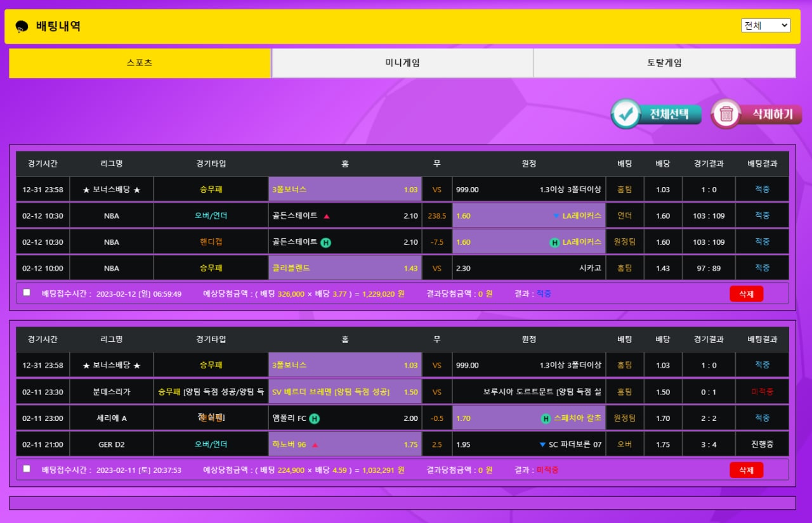The height and width of the screenshot is (523, 812).
Task: Click the checkmark icon on 전체선택
Action: click(626, 114)
